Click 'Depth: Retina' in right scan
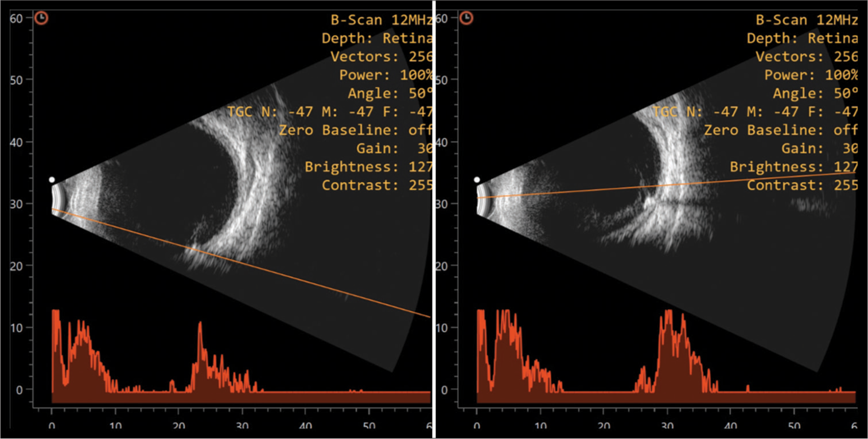 pos(802,38)
